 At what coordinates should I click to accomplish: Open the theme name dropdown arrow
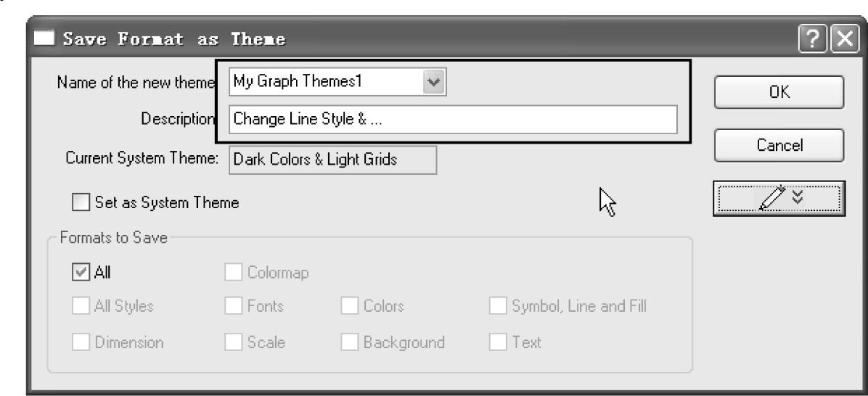point(434,82)
